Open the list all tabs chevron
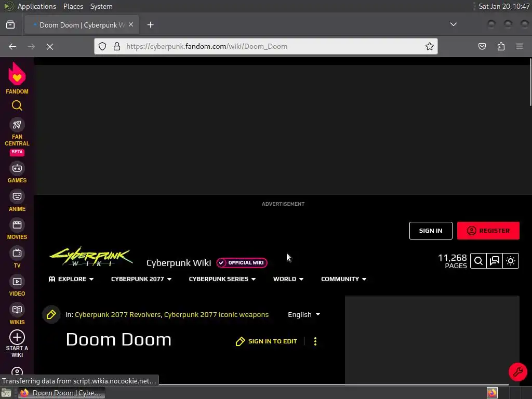Image resolution: width=532 pixels, height=399 pixels. coord(453,24)
